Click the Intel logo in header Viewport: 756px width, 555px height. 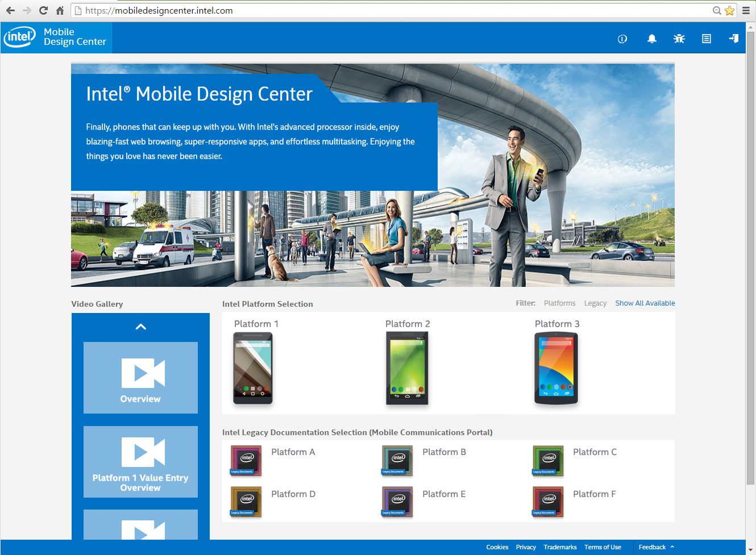(20, 37)
